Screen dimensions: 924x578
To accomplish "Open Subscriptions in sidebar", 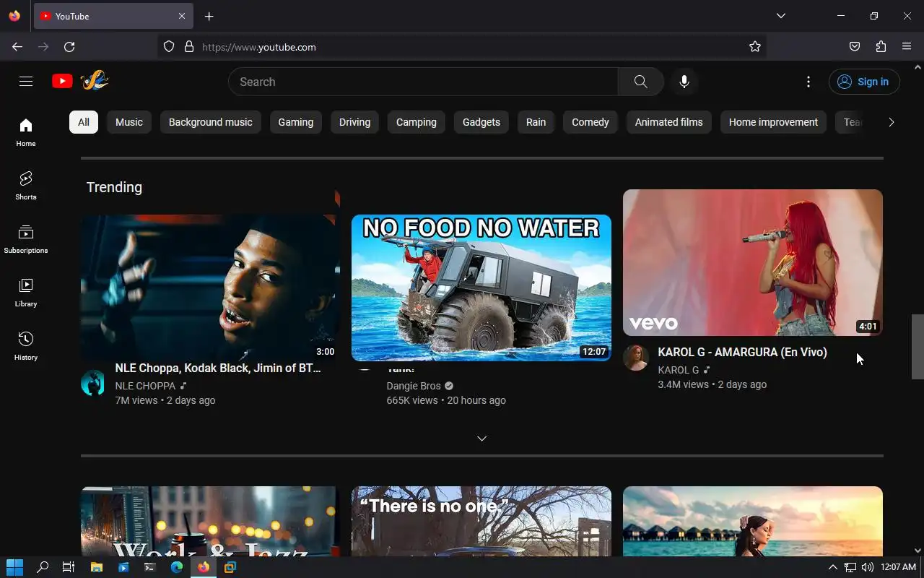I will click(26, 239).
